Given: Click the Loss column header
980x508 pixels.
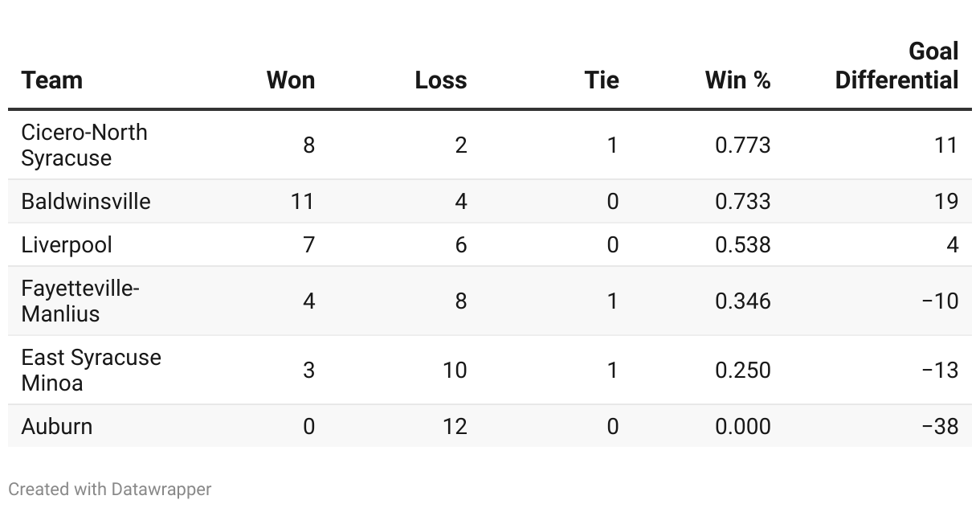Looking at the screenshot, I should tap(440, 80).
